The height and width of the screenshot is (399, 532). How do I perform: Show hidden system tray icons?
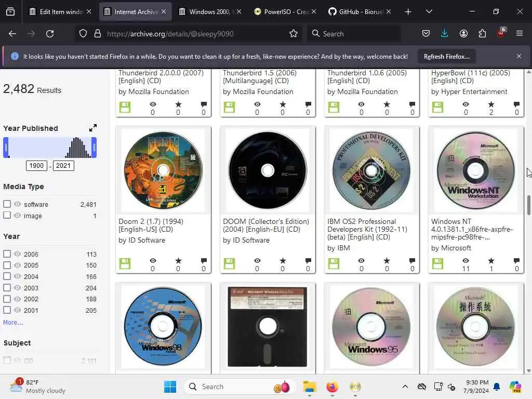(405, 387)
